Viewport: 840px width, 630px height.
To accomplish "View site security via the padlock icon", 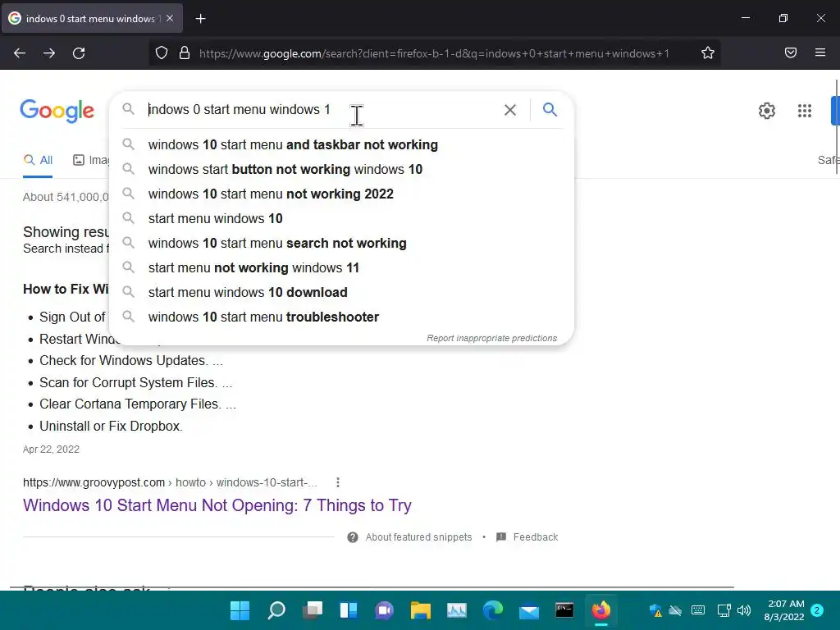I will [x=185, y=53].
